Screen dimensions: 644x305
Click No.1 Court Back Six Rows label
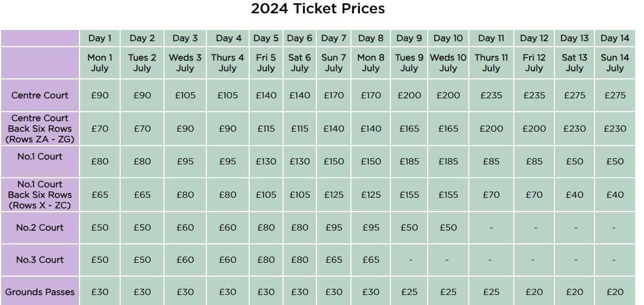[40, 194]
